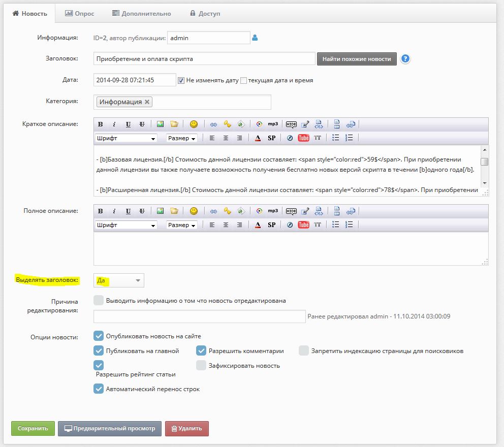
Task: Insert a link in the short description editor
Action: point(213,124)
